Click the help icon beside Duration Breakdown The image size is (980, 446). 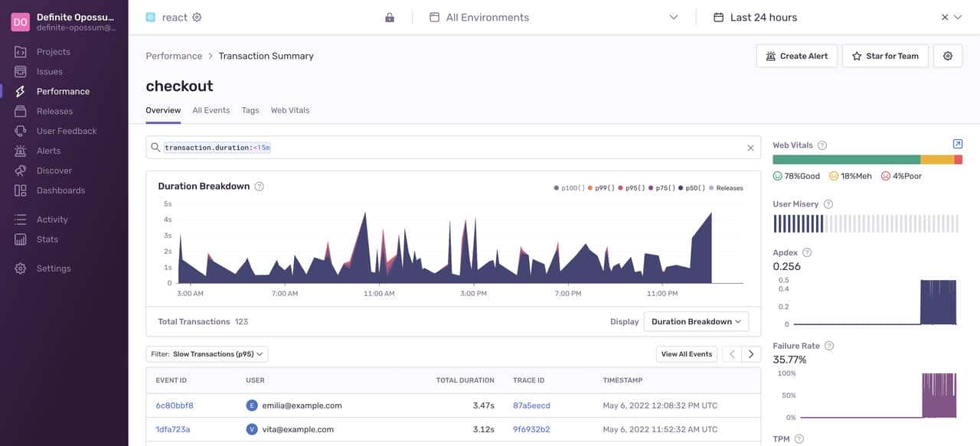point(260,187)
